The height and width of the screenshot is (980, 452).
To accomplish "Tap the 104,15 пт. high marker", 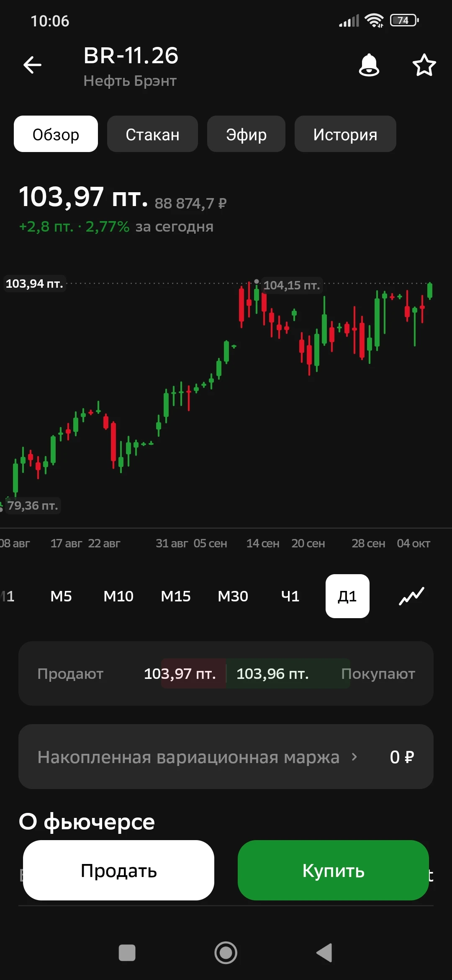I will point(292,286).
